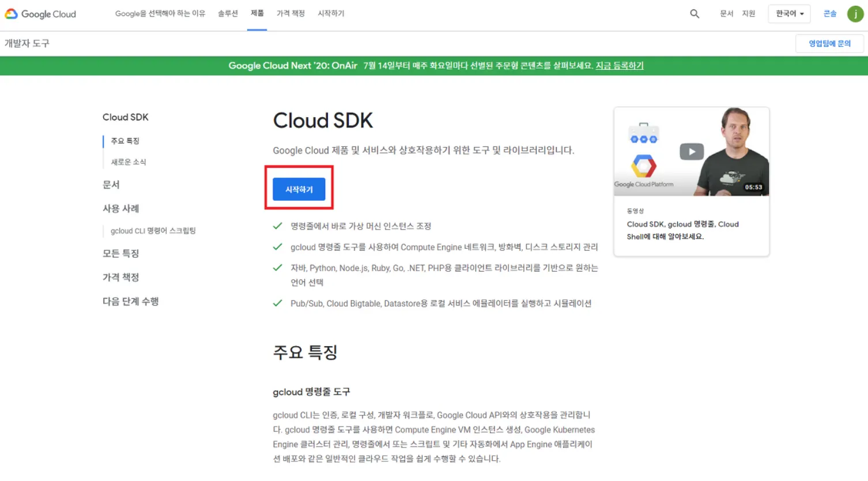Open 가격 책정 in the sidebar
Screen dimensions: 868x481
[121, 277]
